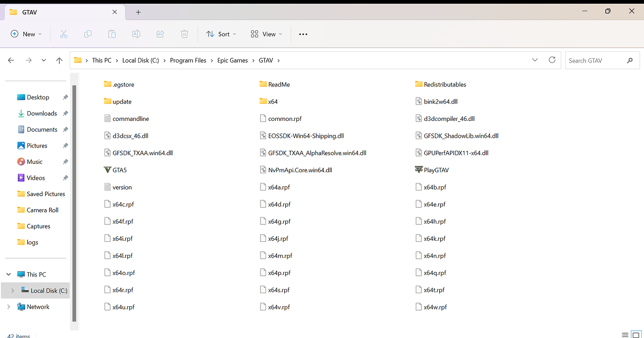Open Videos in the sidebar

(37, 178)
